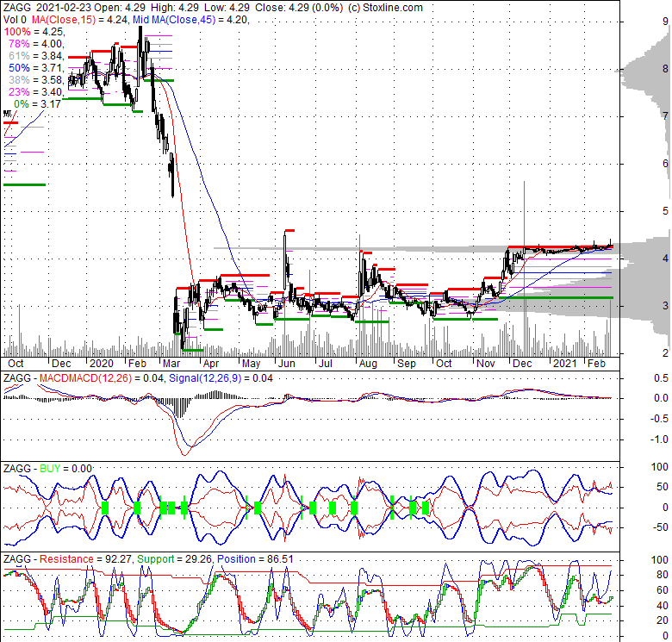Click the 'Mar' label on the date axis
The width and height of the screenshot is (672, 642).
point(171,364)
